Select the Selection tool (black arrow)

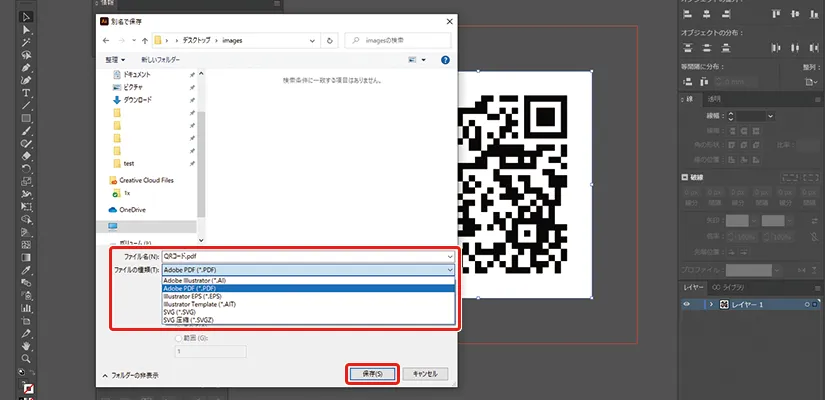pos(26,17)
